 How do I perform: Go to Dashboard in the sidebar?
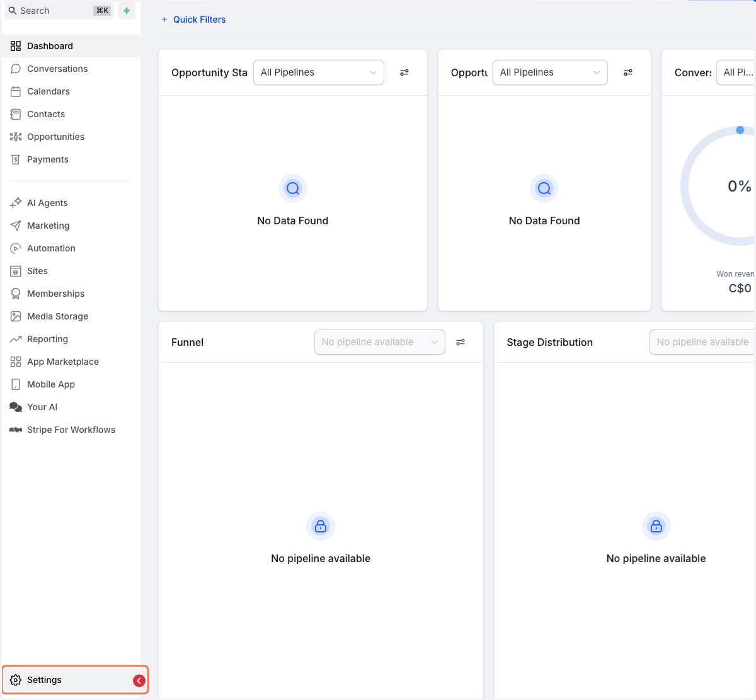(71, 46)
